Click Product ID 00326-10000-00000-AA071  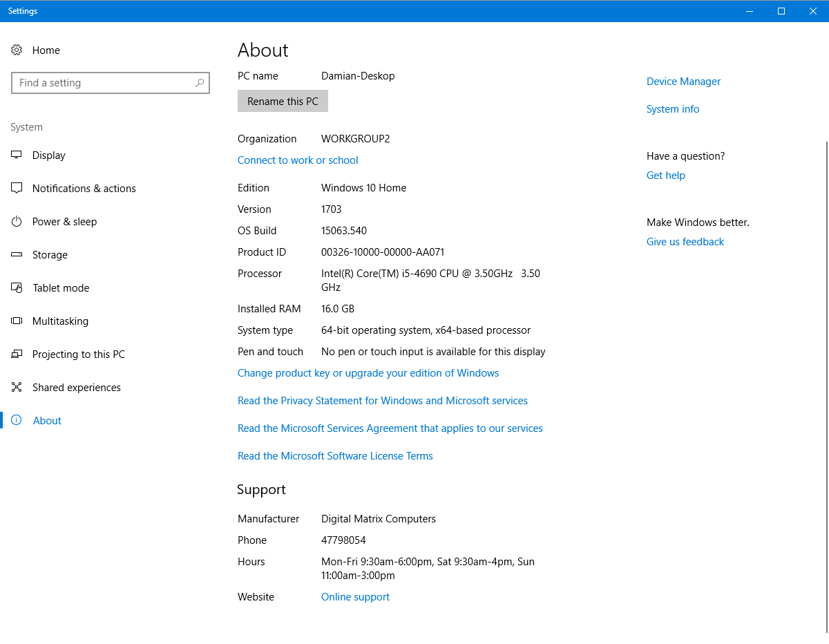(383, 252)
